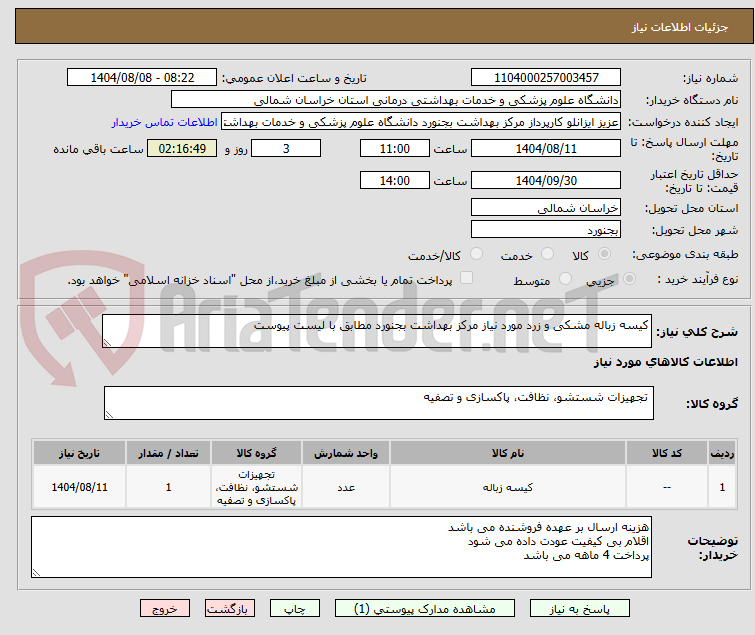Screen dimensions: 755x635
Task: Click the تاریخ نیاز column header
Action: 79,453
